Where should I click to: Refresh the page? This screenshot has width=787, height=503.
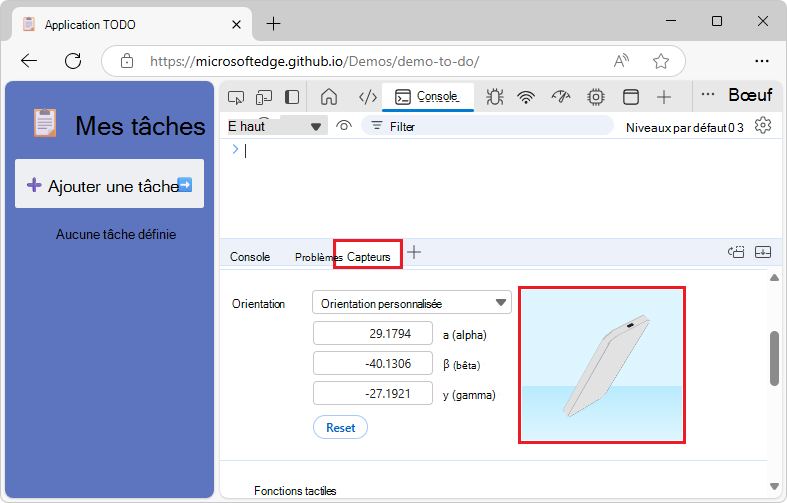[73, 61]
